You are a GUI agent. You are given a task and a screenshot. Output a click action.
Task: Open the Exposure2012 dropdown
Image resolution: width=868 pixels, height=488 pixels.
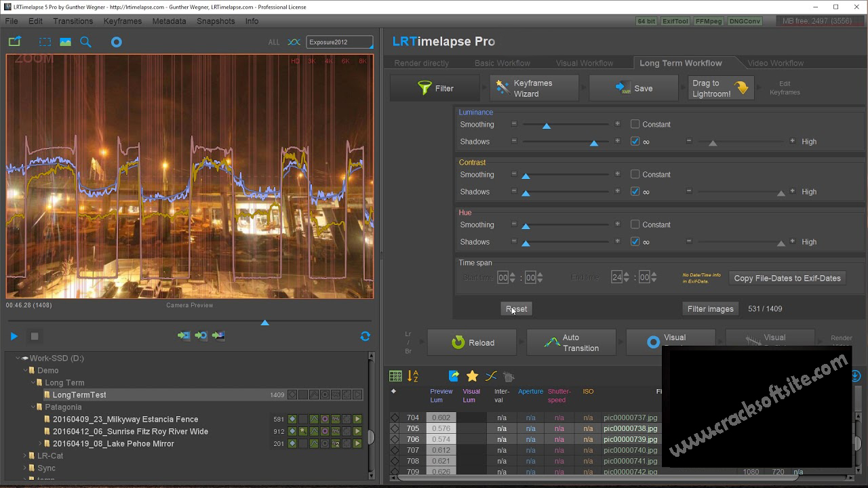(339, 42)
